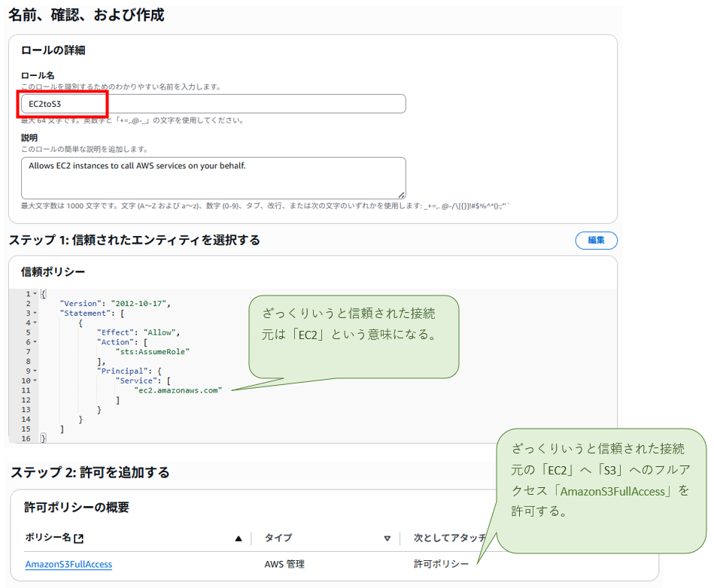Open the AmazonS3FullAccess policy link
The width and height of the screenshot is (714, 588).
[x=68, y=565]
